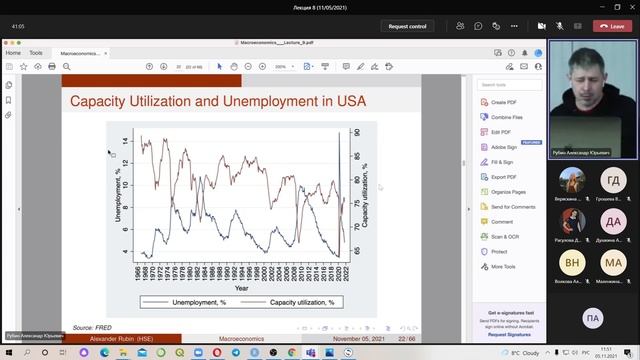This screenshot has height=360, width=640.
Task: Open Organize Pages tool
Action: tap(503, 192)
